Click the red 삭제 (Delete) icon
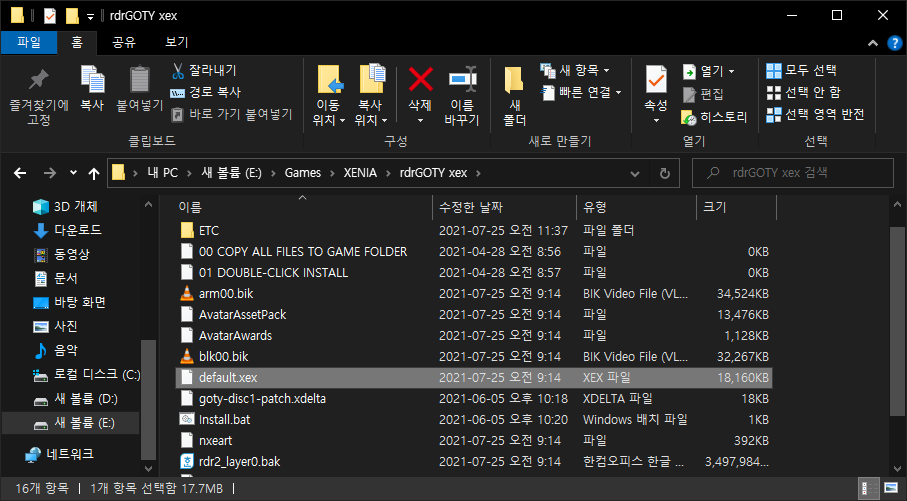The height and width of the screenshot is (501, 907). (x=421, y=79)
